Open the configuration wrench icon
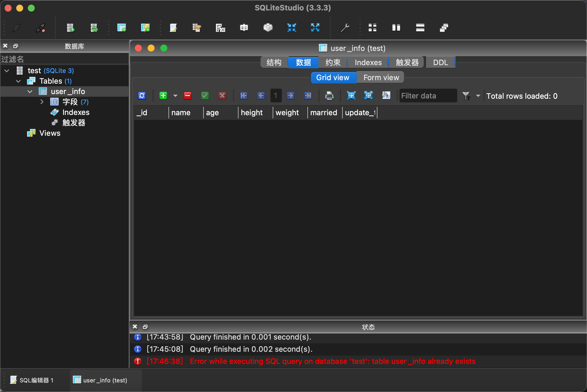This screenshot has height=392, width=587. [x=345, y=28]
